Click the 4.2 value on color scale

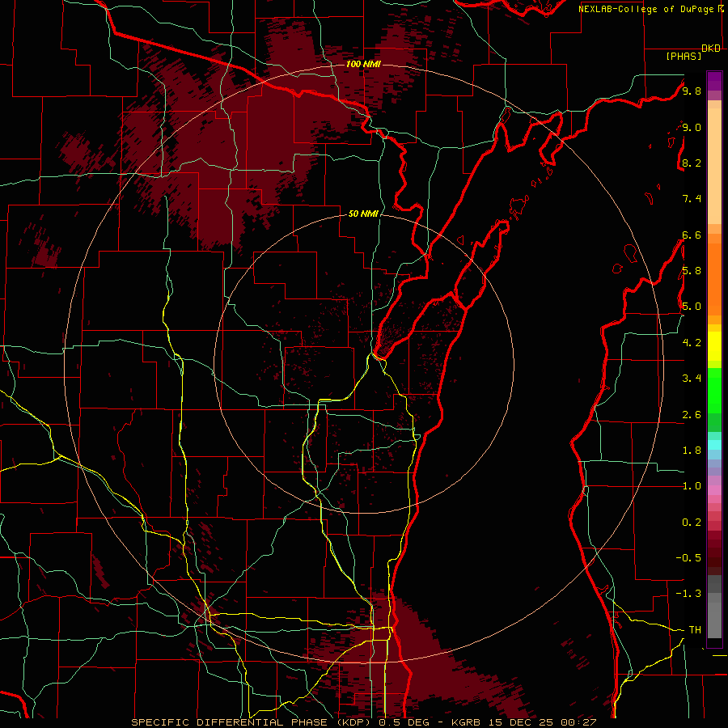[x=692, y=343]
